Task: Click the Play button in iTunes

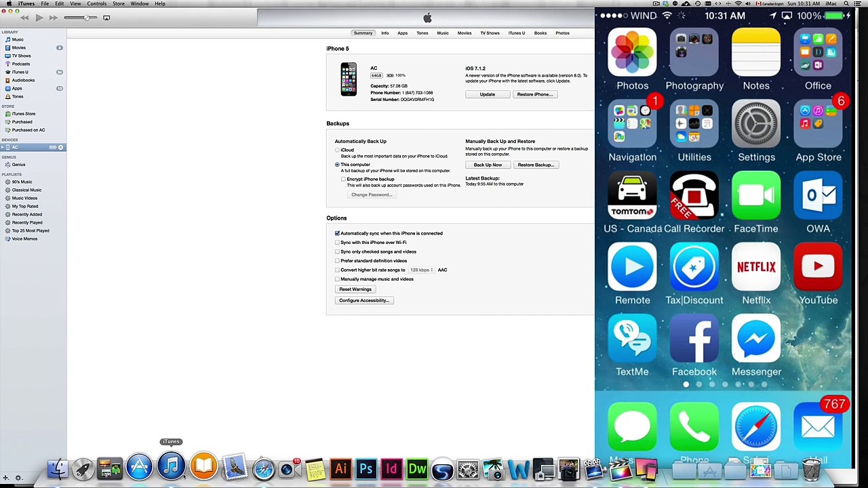Action: coord(39,18)
